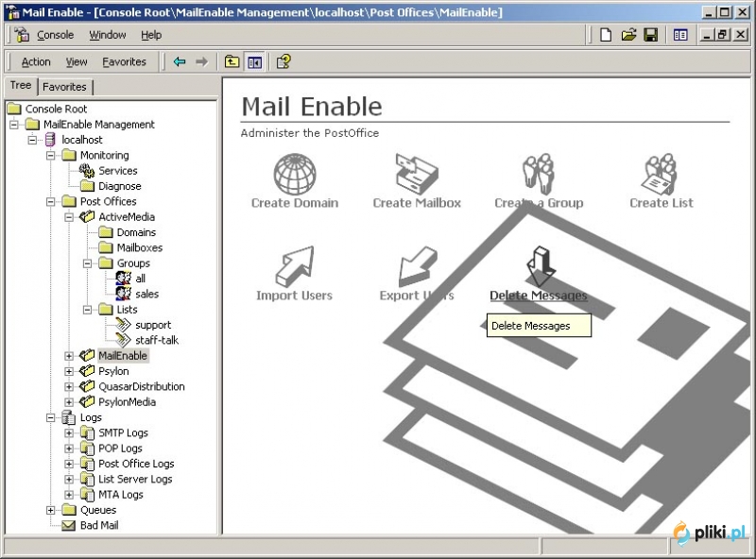Viewport: 756px width, 559px height.
Task: Click the Export Users arrow icon
Action: [x=418, y=266]
